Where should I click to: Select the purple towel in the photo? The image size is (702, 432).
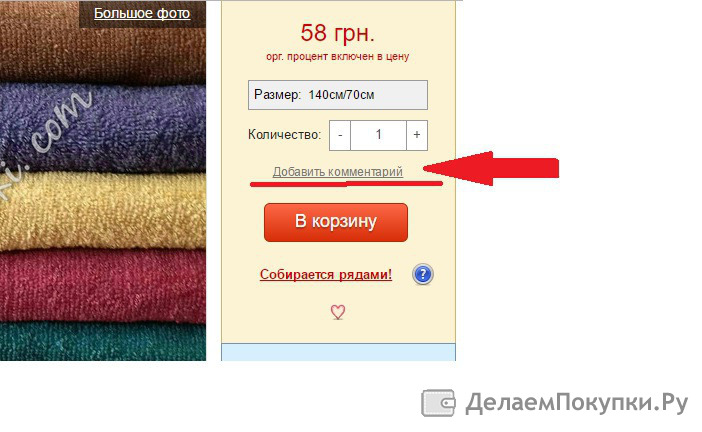(103, 130)
